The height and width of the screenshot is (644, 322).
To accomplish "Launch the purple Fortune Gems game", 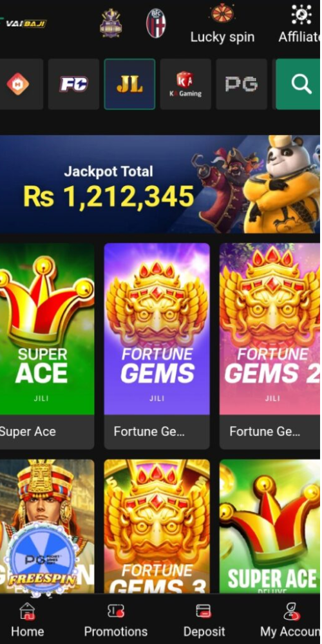I will (157, 346).
